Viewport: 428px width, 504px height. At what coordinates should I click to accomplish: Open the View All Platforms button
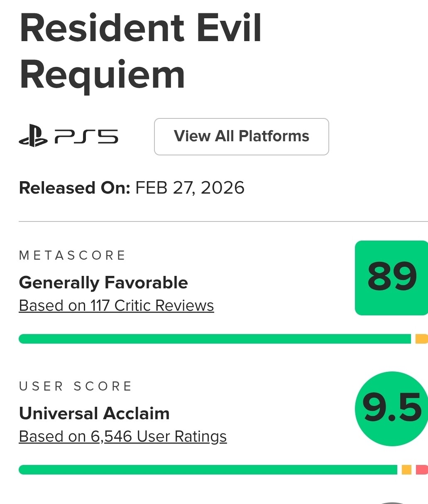pos(241,137)
